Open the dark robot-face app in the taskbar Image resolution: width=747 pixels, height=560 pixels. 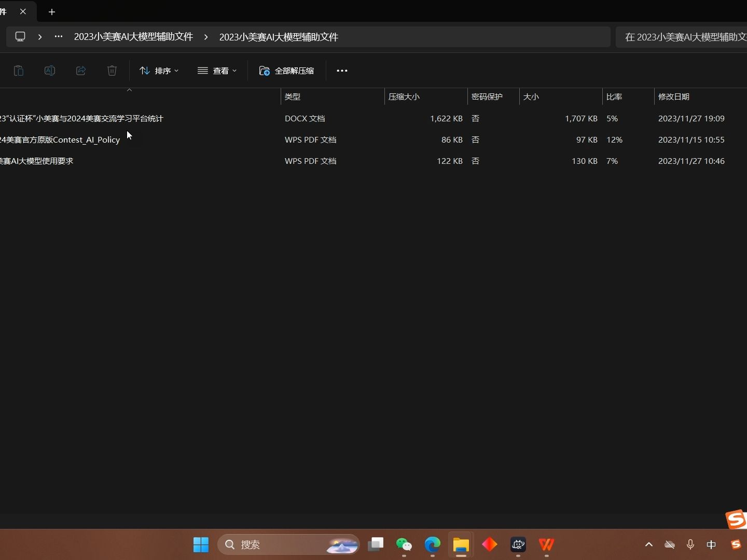[518, 544]
